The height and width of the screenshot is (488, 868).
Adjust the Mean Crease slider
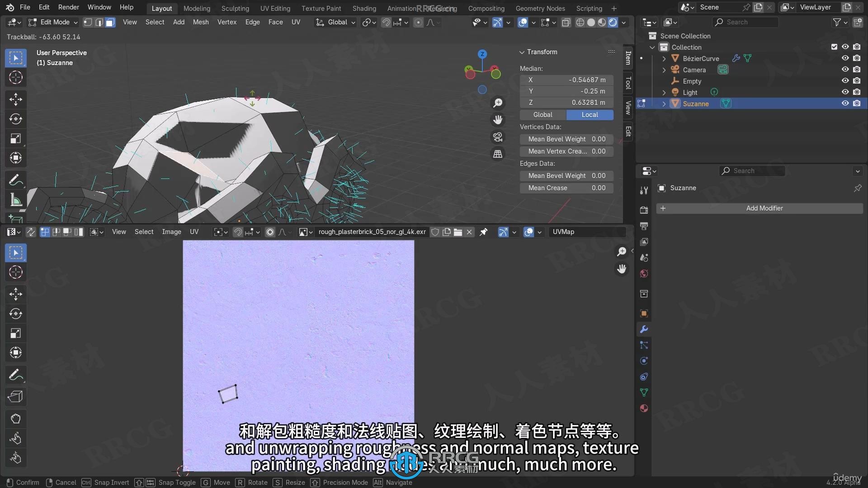coord(566,188)
